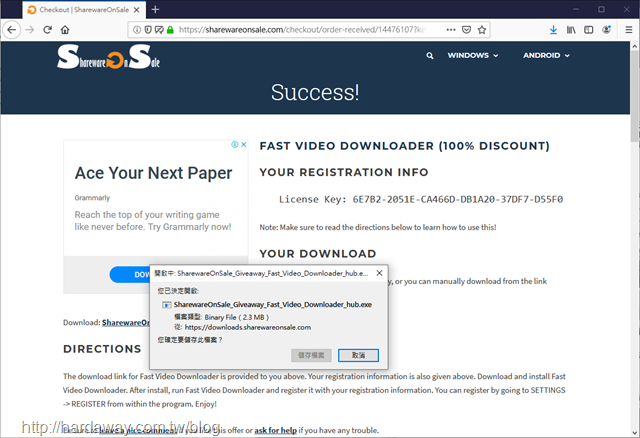
Task: Click the save file button in dialog
Action: click(x=311, y=355)
